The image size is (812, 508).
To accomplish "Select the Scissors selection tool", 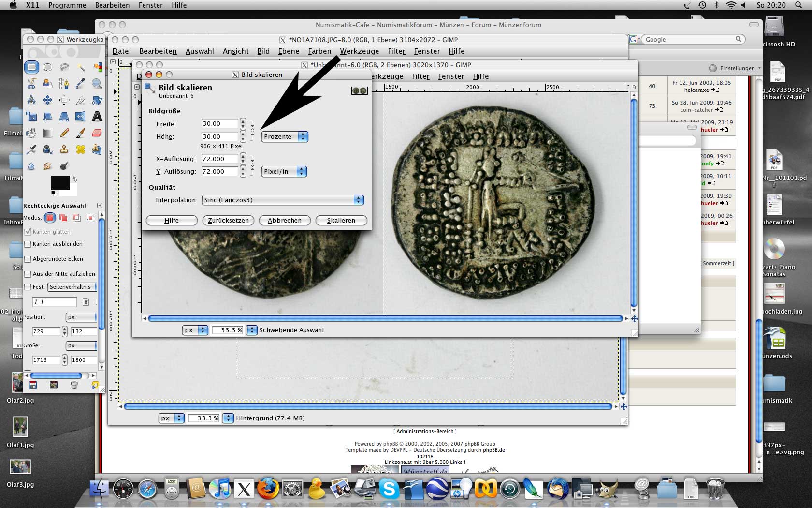I will coord(31,84).
